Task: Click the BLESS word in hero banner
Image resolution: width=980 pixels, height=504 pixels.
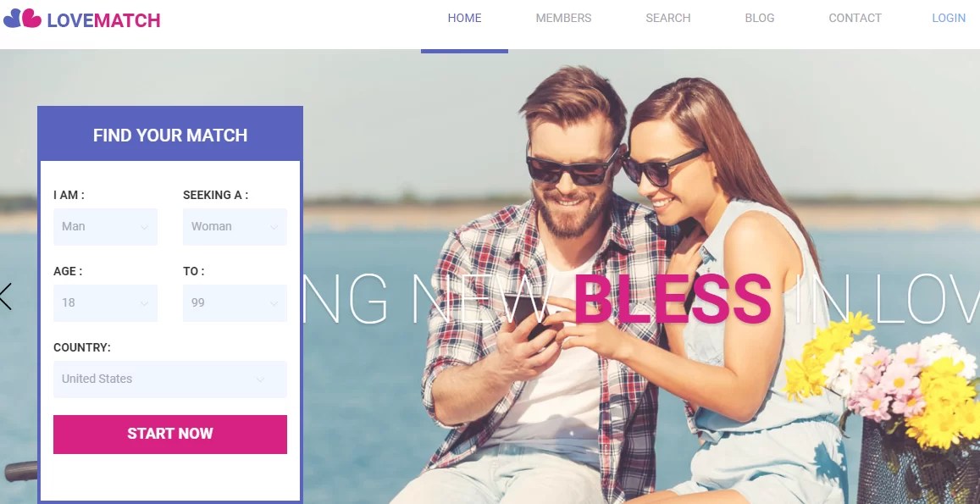Action: click(x=673, y=300)
